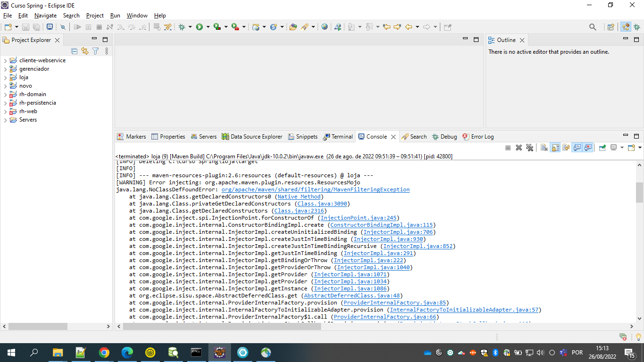
Task: Toggle Show Console on standard error
Action: tap(588, 148)
